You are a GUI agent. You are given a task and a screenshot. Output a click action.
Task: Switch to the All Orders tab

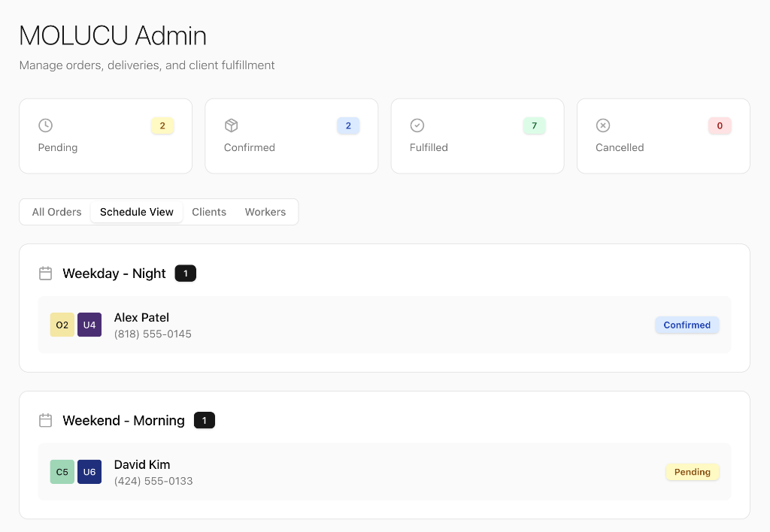click(x=57, y=212)
